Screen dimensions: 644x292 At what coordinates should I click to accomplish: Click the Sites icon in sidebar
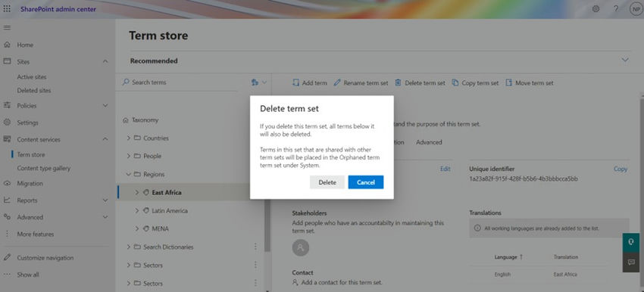[7, 61]
